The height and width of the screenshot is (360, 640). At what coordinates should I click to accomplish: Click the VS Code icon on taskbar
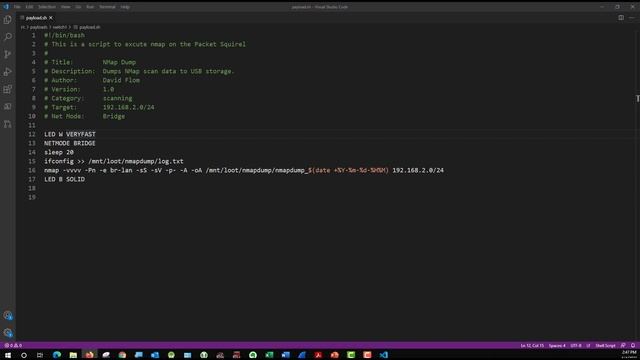(383, 355)
